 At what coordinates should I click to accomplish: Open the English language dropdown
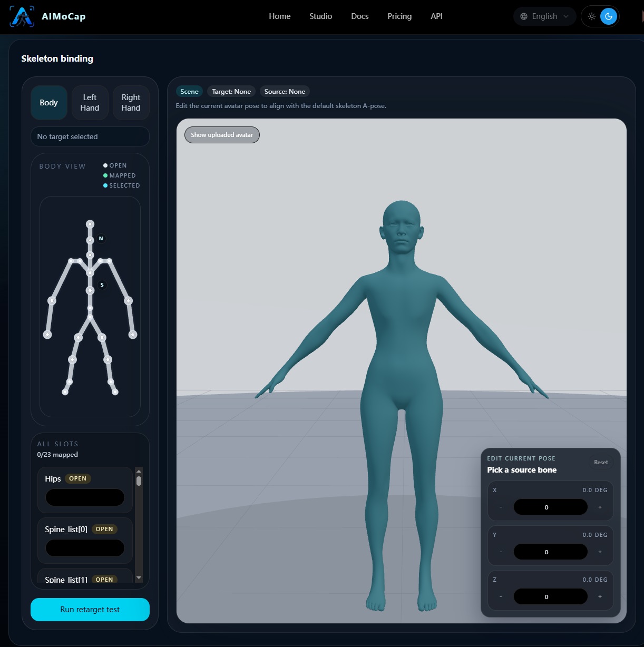pyautogui.click(x=544, y=16)
